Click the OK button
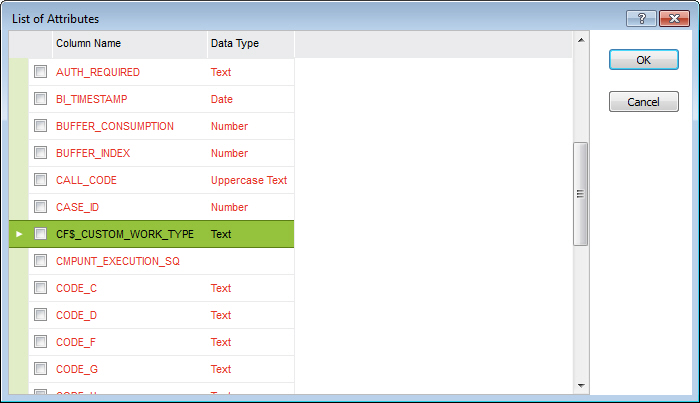 click(643, 60)
